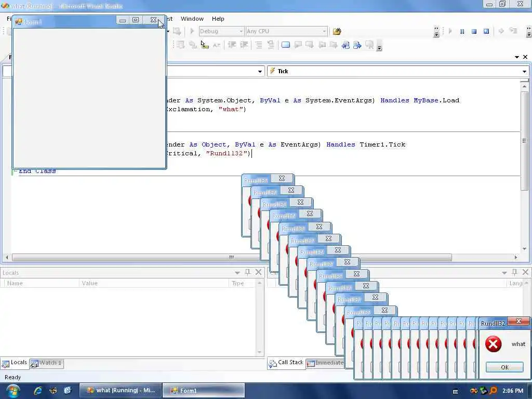The image size is (532, 399).
Task: Click the Next bookmark in document icon
Action: [x=357, y=45]
